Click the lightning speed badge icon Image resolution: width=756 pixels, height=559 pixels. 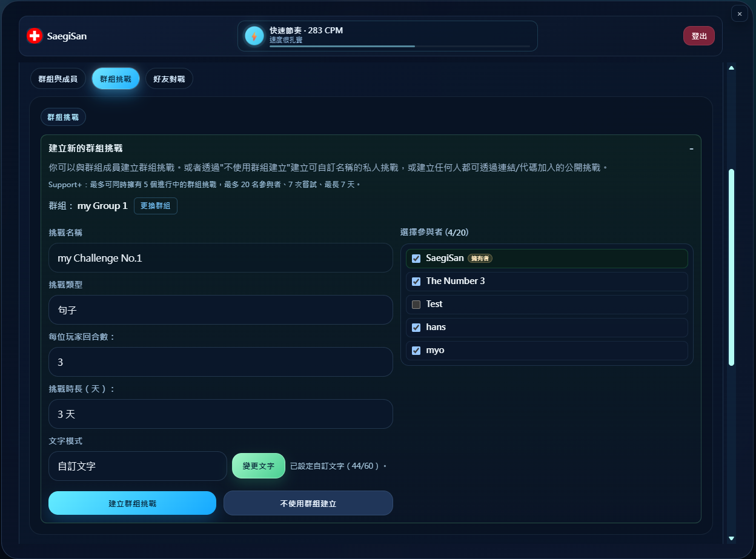tap(254, 36)
